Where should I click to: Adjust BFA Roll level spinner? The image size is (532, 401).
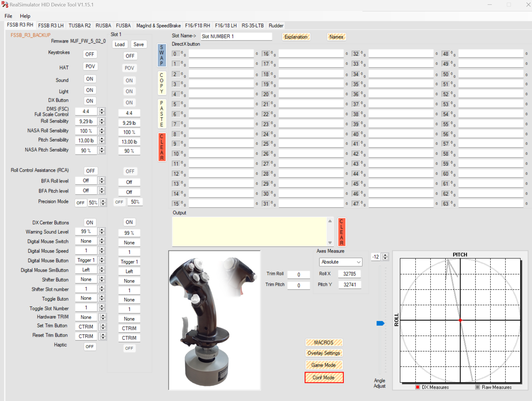tap(102, 181)
